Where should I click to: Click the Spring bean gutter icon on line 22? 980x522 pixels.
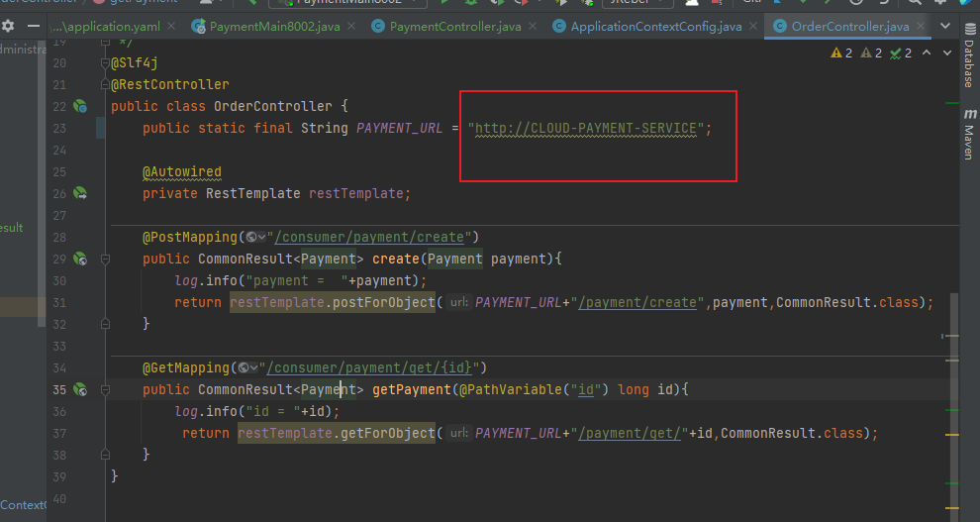pyautogui.click(x=80, y=106)
